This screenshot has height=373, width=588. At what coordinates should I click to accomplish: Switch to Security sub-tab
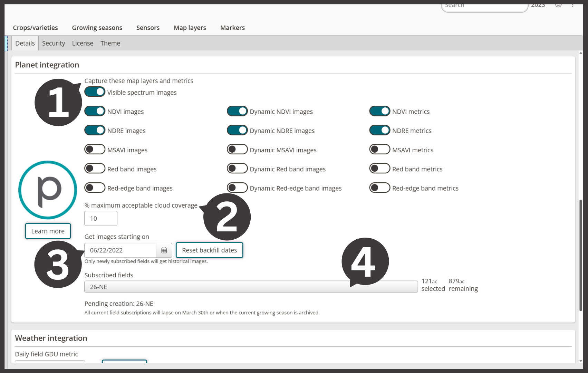tap(54, 43)
